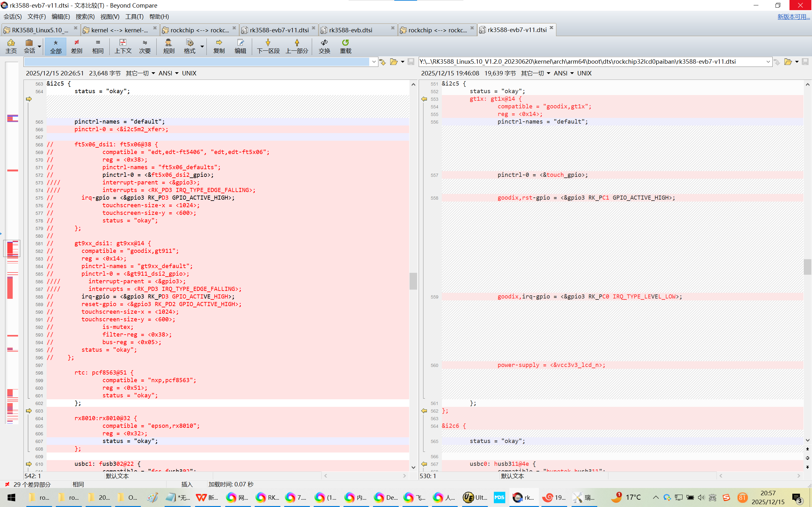Viewport: 812px width, 507px height.
Task: Click the right pane open-file folder button
Action: 788,62
